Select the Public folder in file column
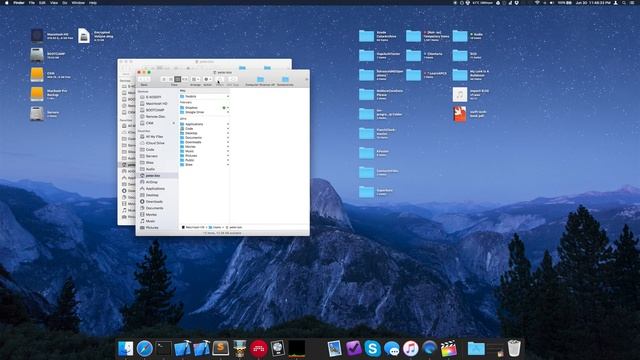This screenshot has height=360, width=640. point(204,160)
